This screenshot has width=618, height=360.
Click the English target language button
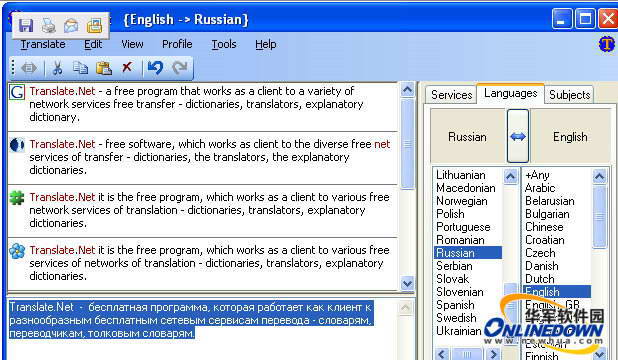tap(570, 136)
